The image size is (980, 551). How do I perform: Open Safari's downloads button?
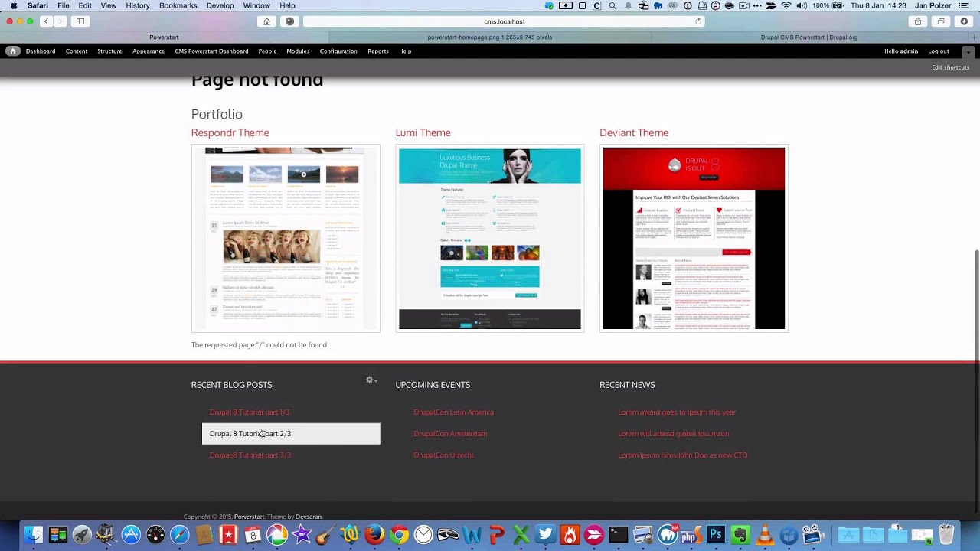click(x=964, y=21)
